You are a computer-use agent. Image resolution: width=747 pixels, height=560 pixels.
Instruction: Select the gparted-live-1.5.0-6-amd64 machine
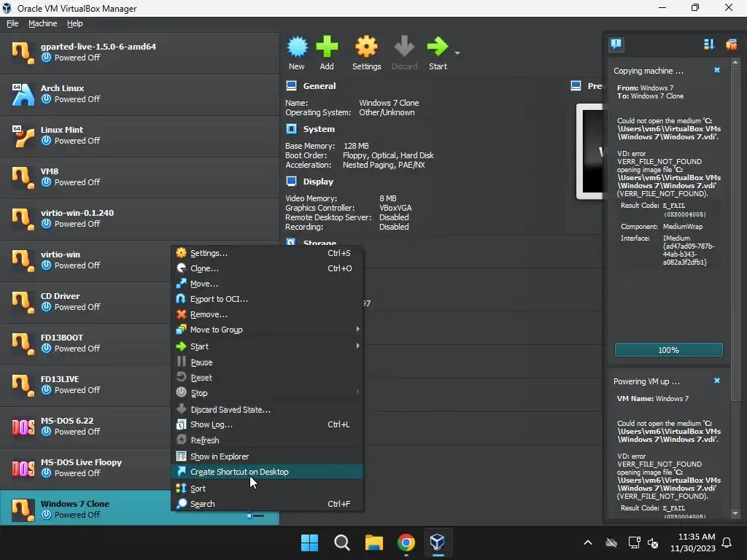[x=139, y=52]
